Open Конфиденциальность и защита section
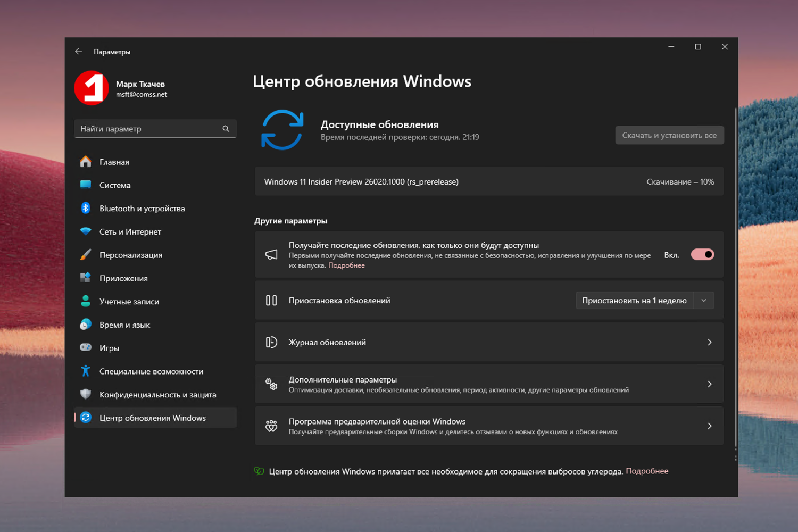 [157, 394]
